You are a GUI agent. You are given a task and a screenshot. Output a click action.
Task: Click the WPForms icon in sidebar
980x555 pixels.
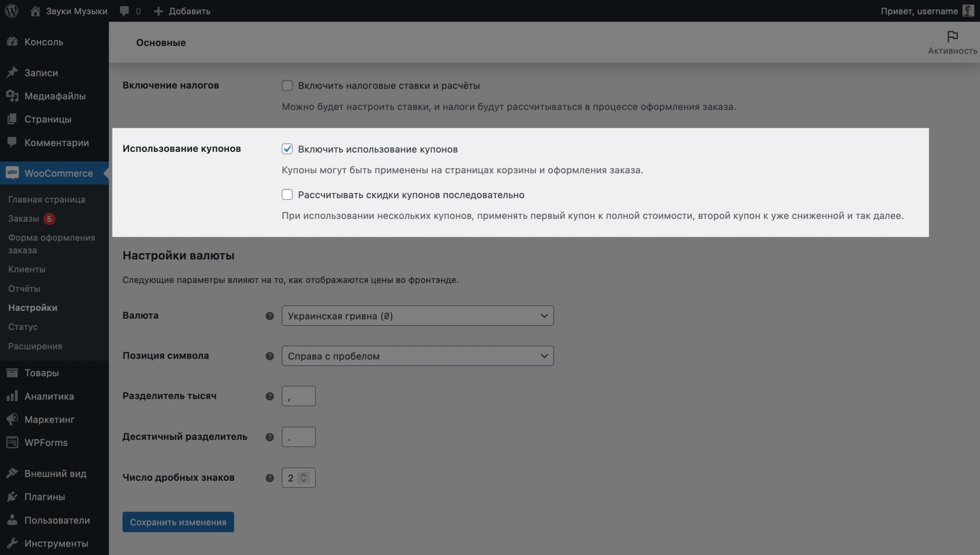click(12, 442)
